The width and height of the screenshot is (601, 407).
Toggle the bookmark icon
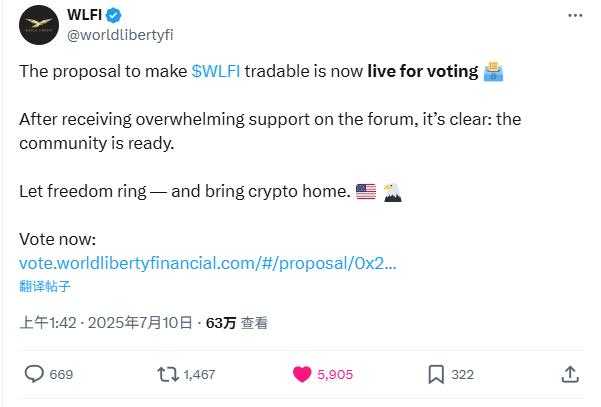(436, 374)
